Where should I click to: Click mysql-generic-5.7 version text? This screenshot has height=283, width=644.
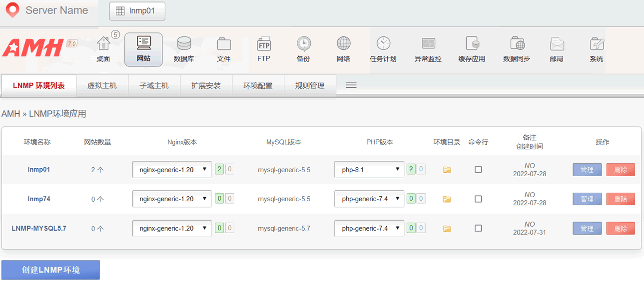[284, 229]
